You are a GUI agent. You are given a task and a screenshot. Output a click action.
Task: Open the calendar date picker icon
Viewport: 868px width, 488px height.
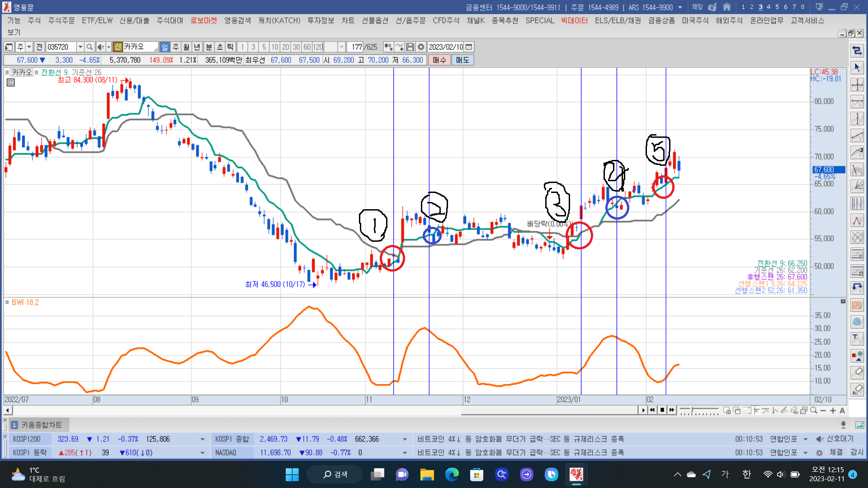(469, 47)
